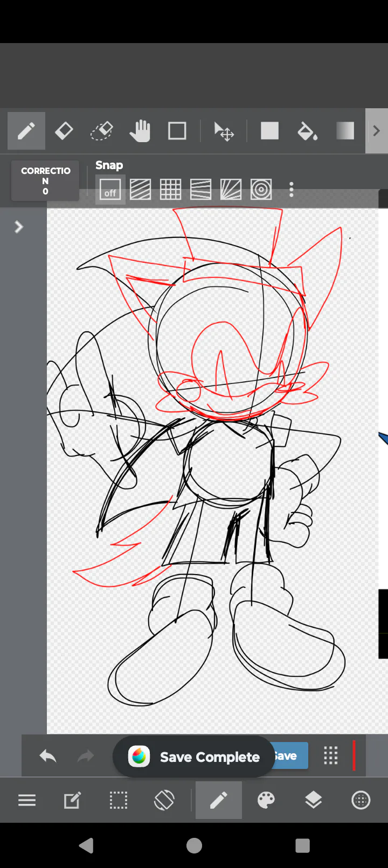The width and height of the screenshot is (388, 868).
Task: Select the Brush pen tool
Action: pyautogui.click(x=26, y=131)
